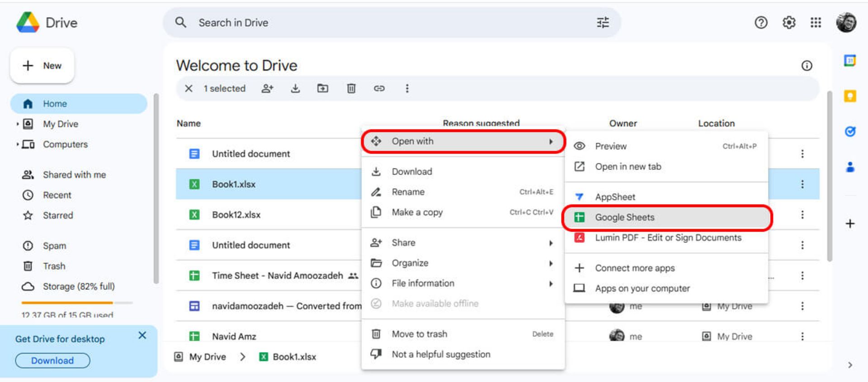Choose Rename in context menu
Screen dimensions: 868x382
[463, 192]
